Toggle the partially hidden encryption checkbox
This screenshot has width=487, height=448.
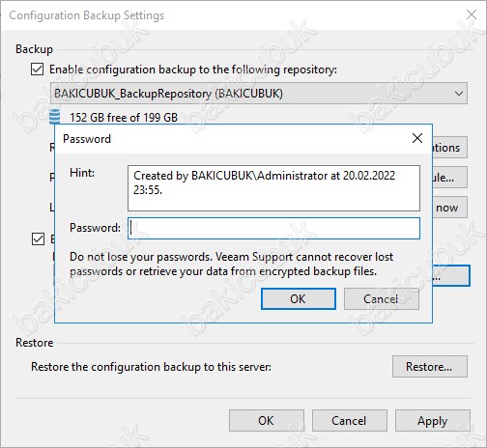38,239
